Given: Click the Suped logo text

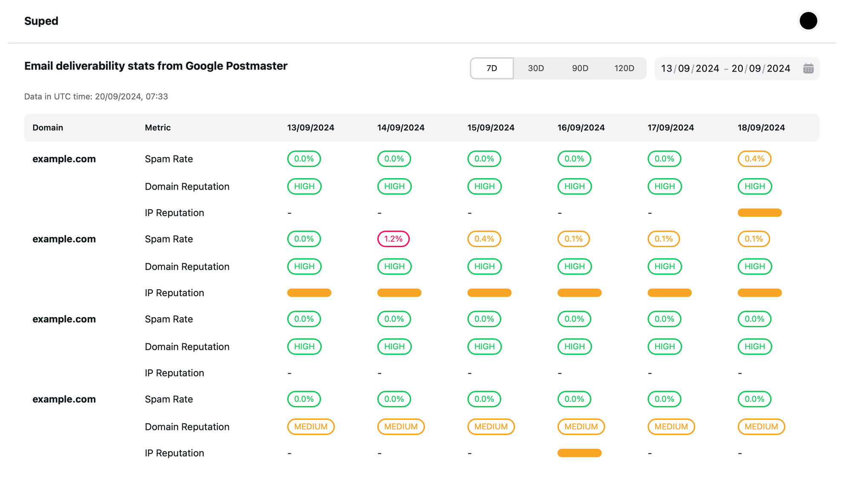Looking at the screenshot, I should point(41,21).
